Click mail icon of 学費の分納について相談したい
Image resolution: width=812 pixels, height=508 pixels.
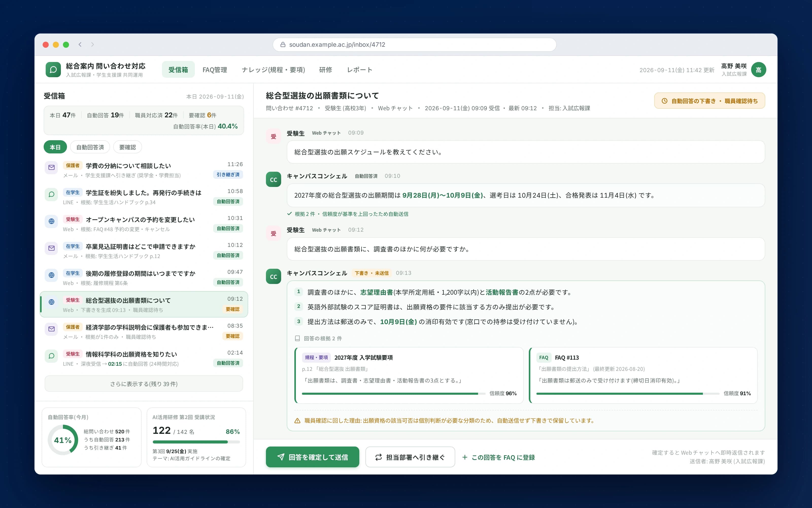51,167
